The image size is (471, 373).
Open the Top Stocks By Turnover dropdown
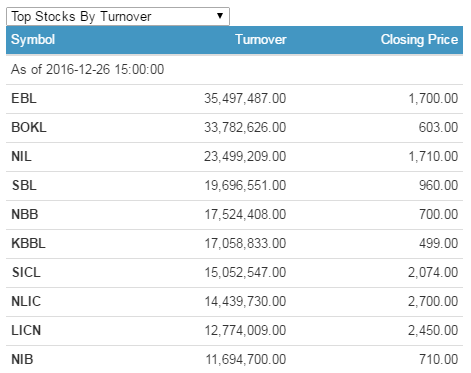tap(118, 16)
